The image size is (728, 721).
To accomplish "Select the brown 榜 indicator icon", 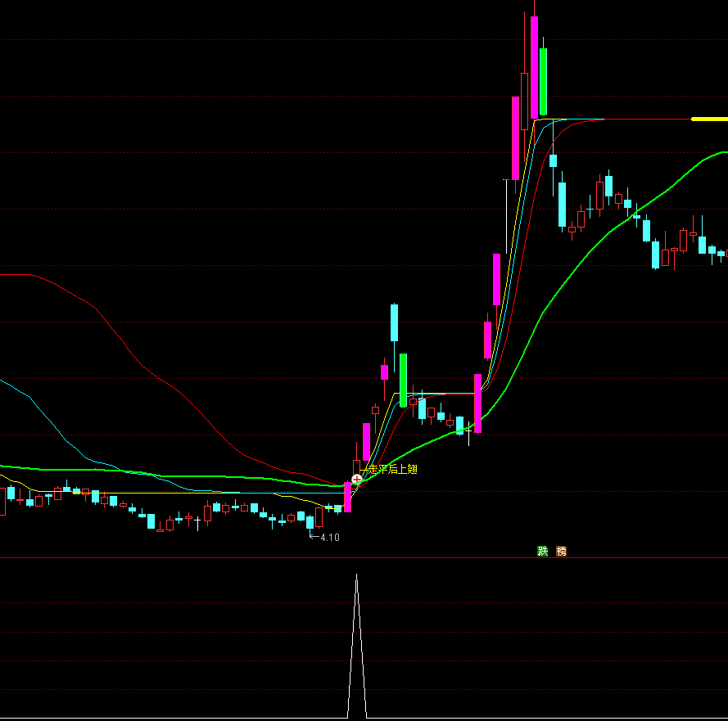I will pyautogui.click(x=559, y=550).
